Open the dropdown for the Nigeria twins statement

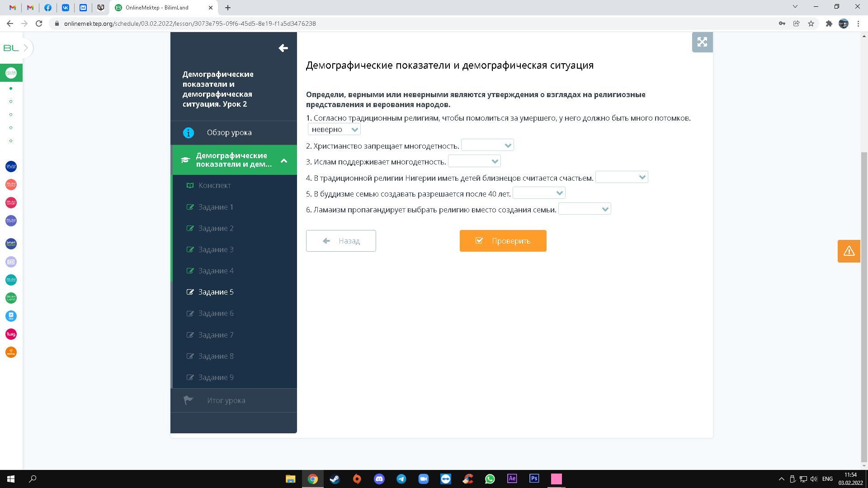[x=622, y=177]
